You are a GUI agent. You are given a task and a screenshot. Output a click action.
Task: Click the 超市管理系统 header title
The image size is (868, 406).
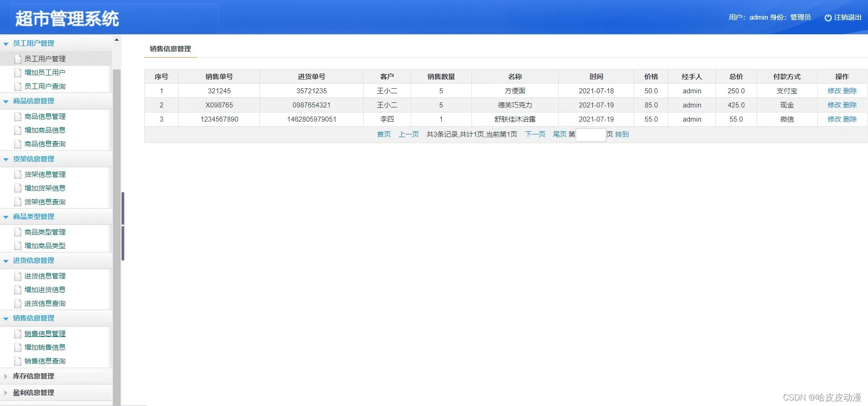point(67,19)
